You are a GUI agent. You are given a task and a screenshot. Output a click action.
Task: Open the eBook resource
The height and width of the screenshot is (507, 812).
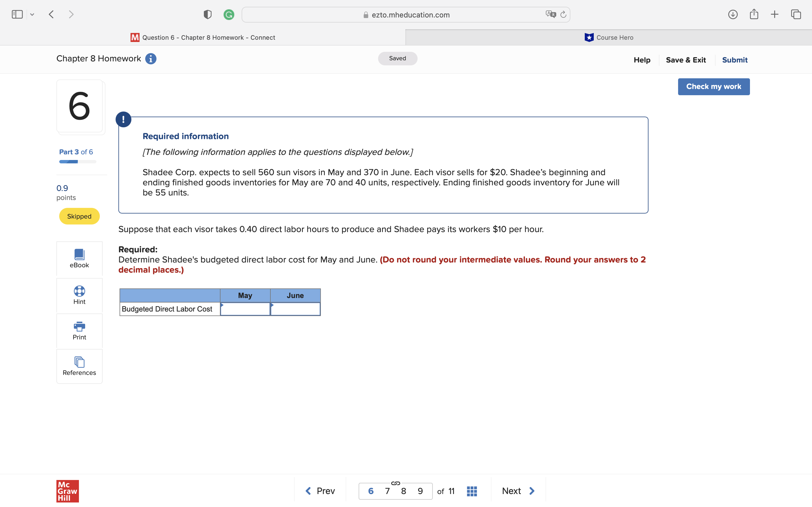pos(79,259)
